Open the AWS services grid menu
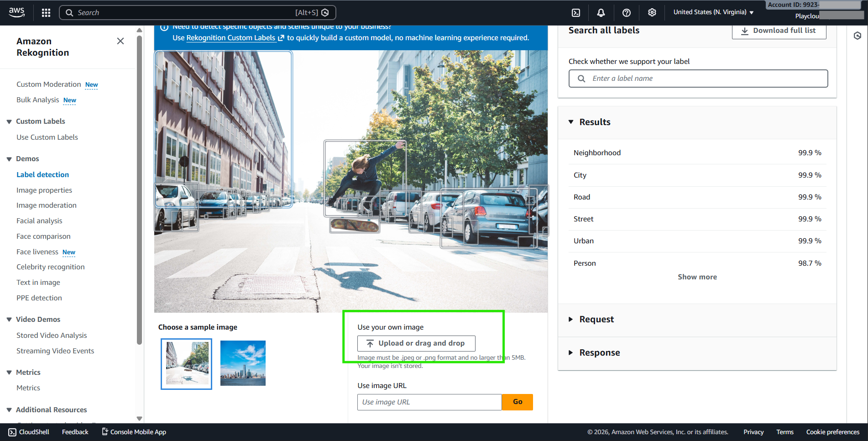Screen dimensions: 868x441 click(x=46, y=13)
